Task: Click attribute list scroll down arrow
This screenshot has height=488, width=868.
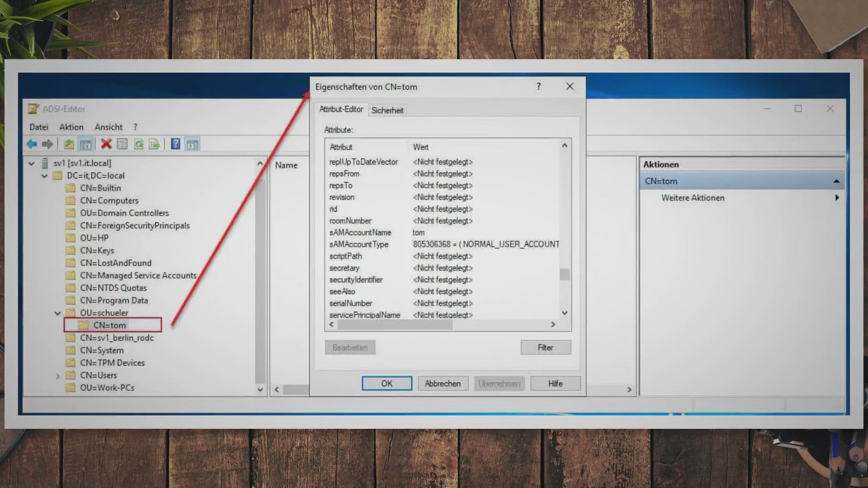Action: 565,313
